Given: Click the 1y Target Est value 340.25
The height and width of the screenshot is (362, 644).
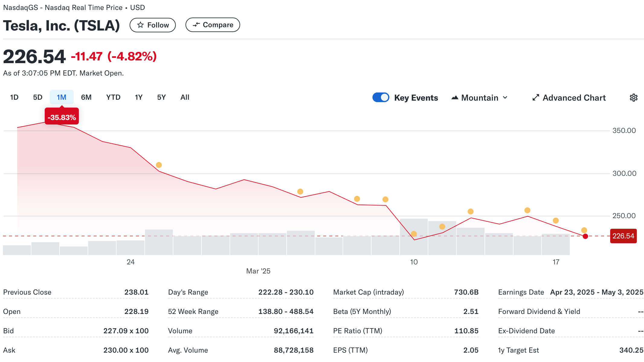Looking at the screenshot, I should (x=631, y=350).
